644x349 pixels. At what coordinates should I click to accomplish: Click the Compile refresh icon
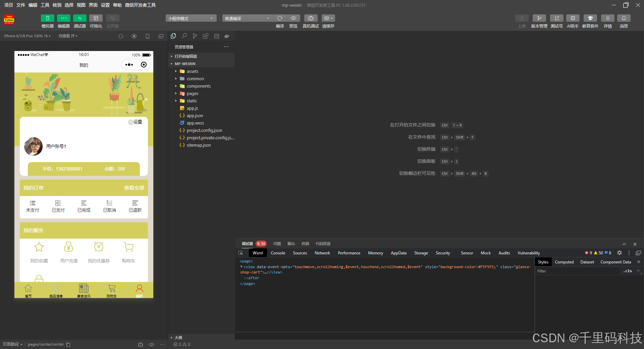(280, 18)
